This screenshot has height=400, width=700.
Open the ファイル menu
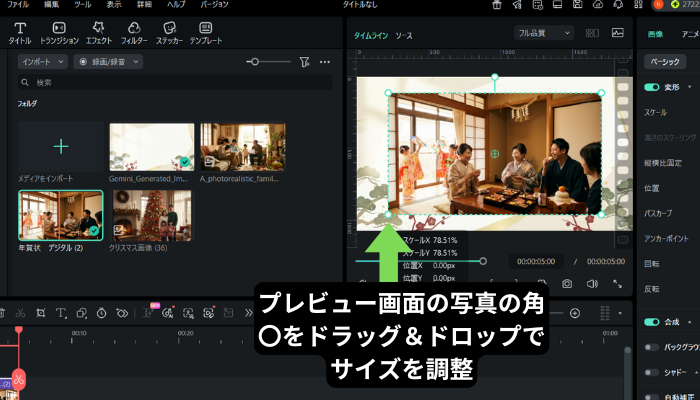pos(18,4)
